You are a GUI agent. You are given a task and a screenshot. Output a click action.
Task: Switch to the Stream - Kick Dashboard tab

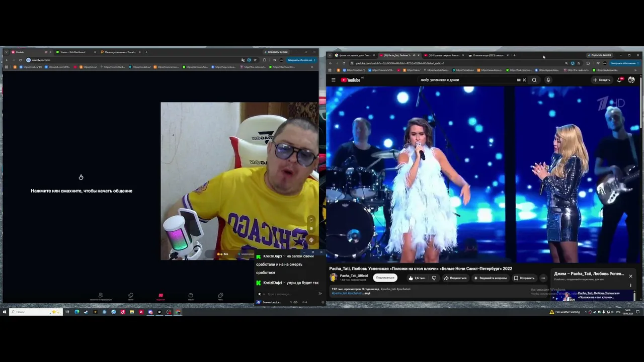[74, 52]
